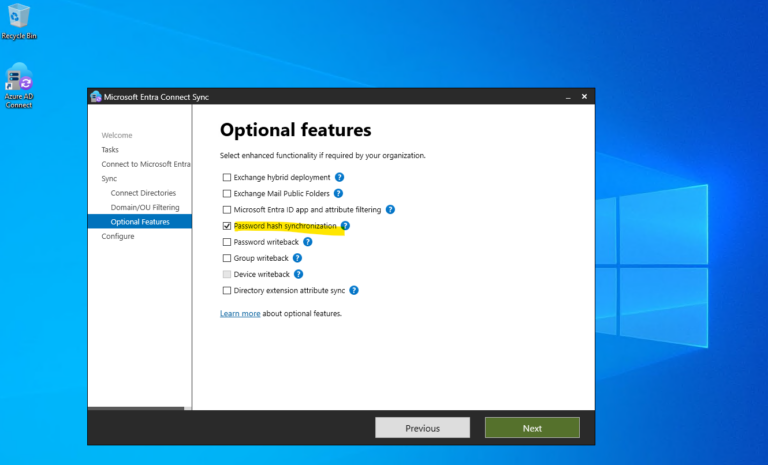Image resolution: width=768 pixels, height=465 pixels.
Task: Click Device writeback help icon
Action: click(x=298, y=274)
